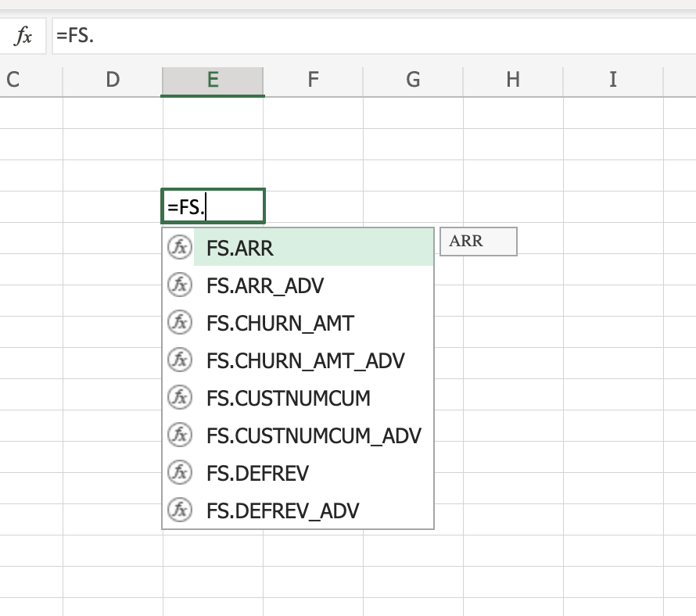Image resolution: width=696 pixels, height=616 pixels.
Task: Select column E header
Action: click(213, 81)
